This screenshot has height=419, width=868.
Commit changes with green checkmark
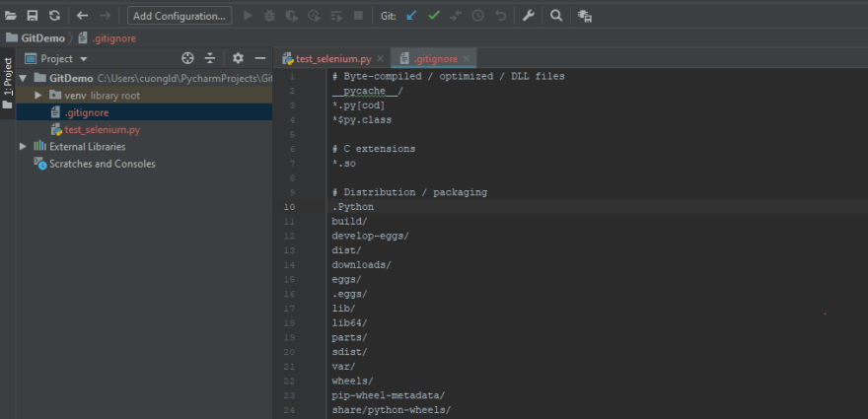[x=434, y=16]
